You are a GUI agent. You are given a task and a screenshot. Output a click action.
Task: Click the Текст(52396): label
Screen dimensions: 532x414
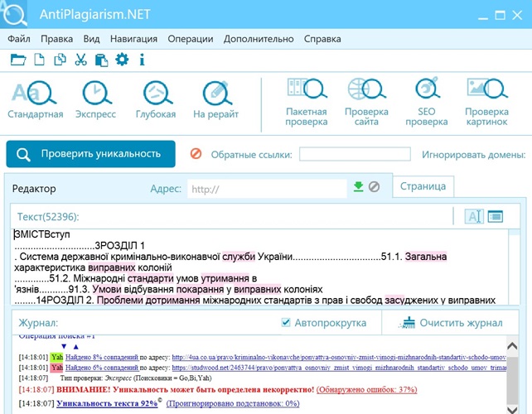(48, 217)
